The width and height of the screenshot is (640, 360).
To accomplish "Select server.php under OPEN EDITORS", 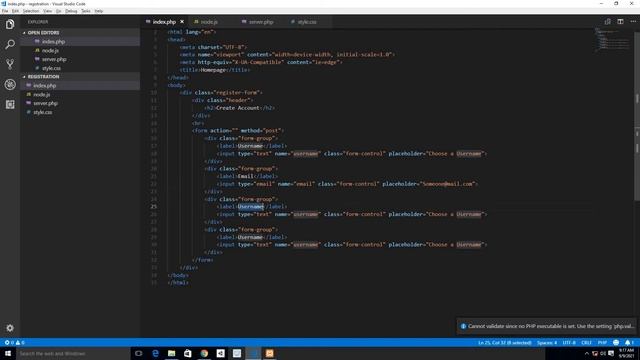I will 54,59.
